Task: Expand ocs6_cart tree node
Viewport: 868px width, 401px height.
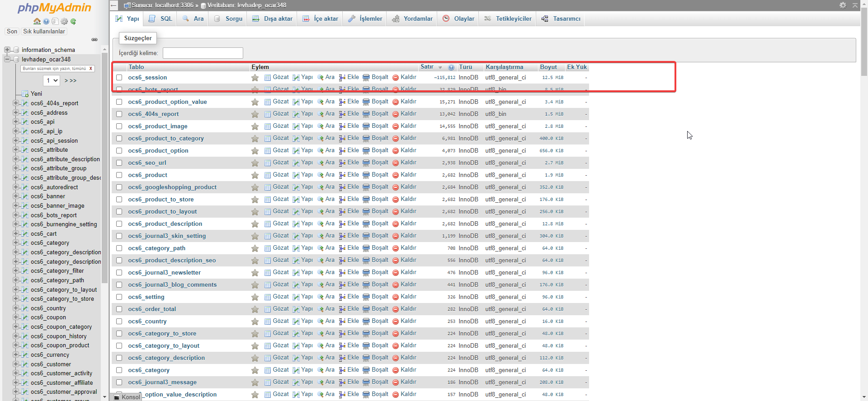Action: pos(16,233)
